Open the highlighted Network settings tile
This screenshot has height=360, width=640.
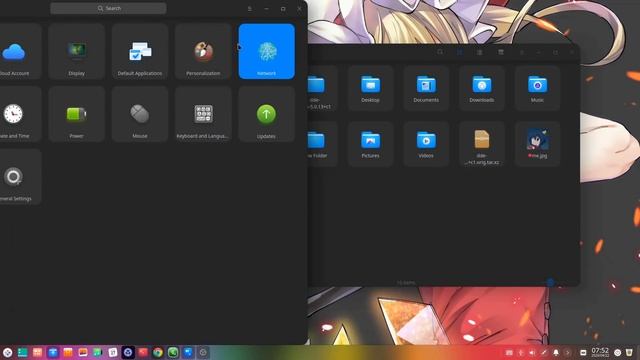(267, 51)
